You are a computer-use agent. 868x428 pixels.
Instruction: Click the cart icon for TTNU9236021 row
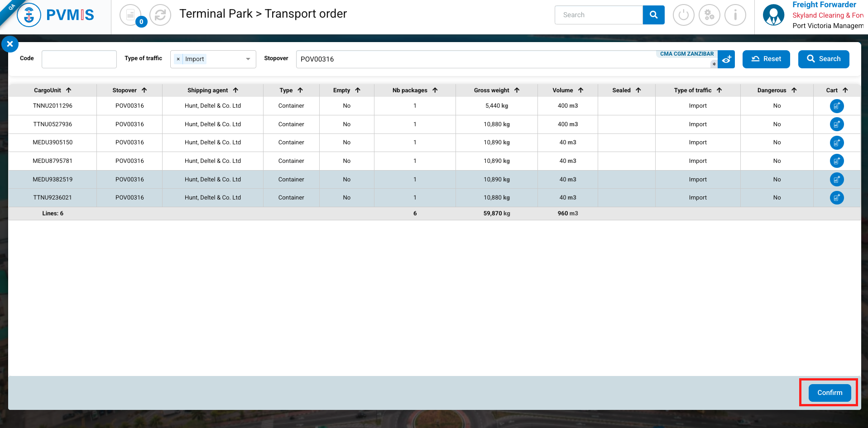pyautogui.click(x=836, y=198)
